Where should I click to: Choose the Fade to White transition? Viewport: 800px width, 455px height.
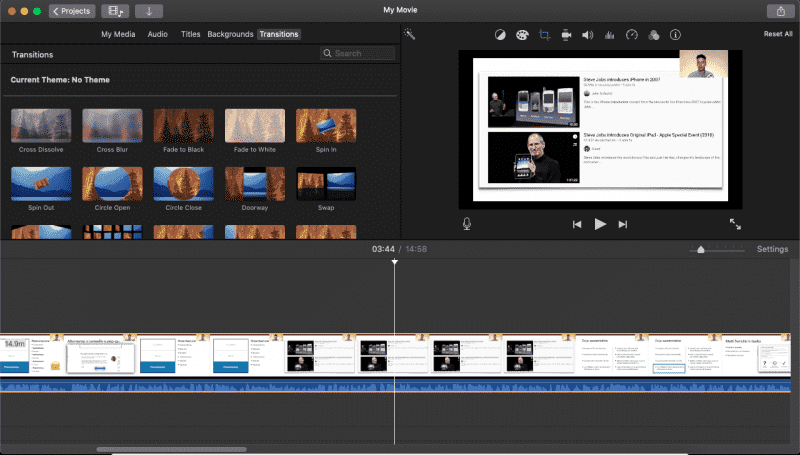(x=255, y=125)
